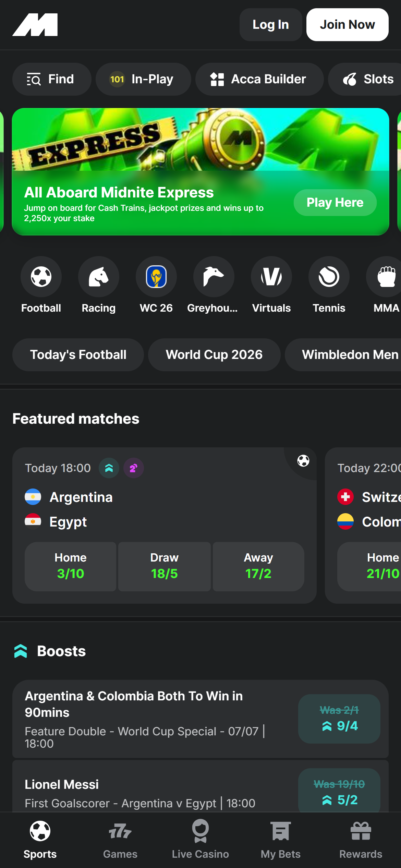Open the World Cup 2026 quick link
Viewport: 401px width, 868px height.
click(214, 355)
